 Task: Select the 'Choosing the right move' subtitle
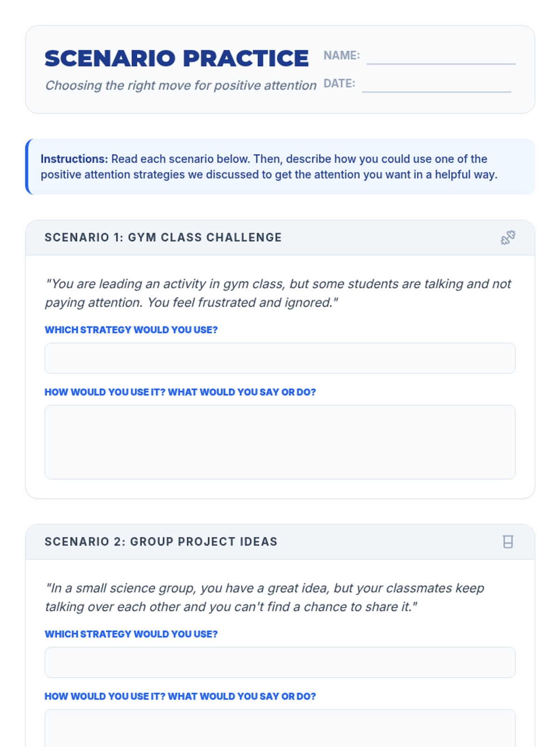[x=181, y=85]
